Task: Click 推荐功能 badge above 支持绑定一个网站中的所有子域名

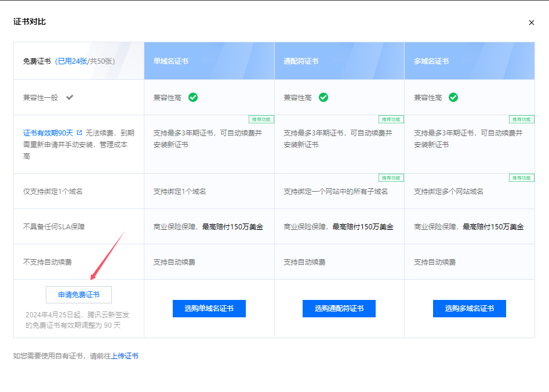Action: coord(391,178)
